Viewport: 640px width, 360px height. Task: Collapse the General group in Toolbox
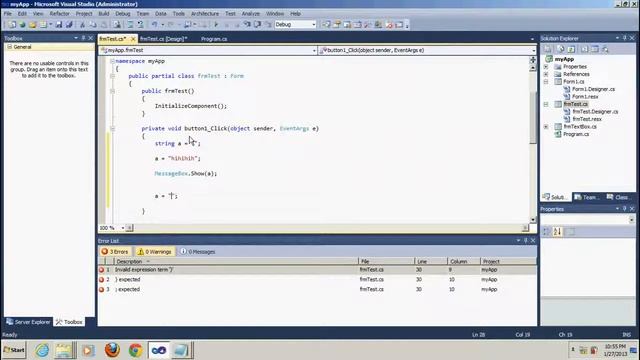[x=10, y=47]
